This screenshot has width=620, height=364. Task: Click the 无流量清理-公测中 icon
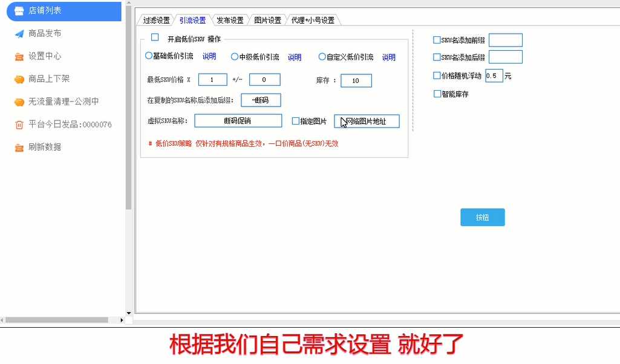[x=19, y=102]
